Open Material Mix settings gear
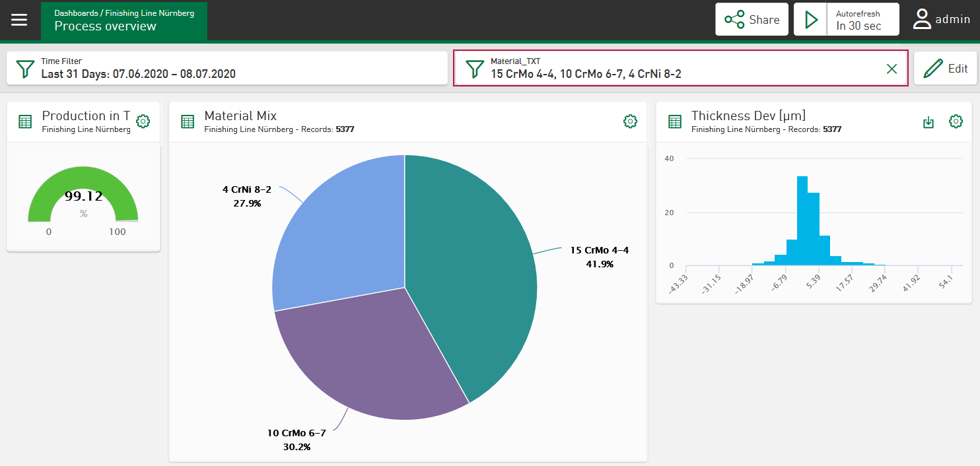980x466 pixels. point(630,121)
